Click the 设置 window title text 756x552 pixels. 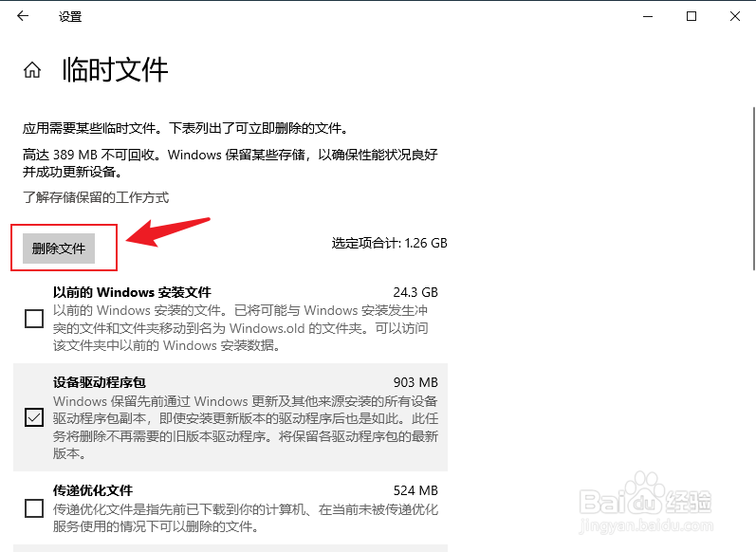[70, 16]
